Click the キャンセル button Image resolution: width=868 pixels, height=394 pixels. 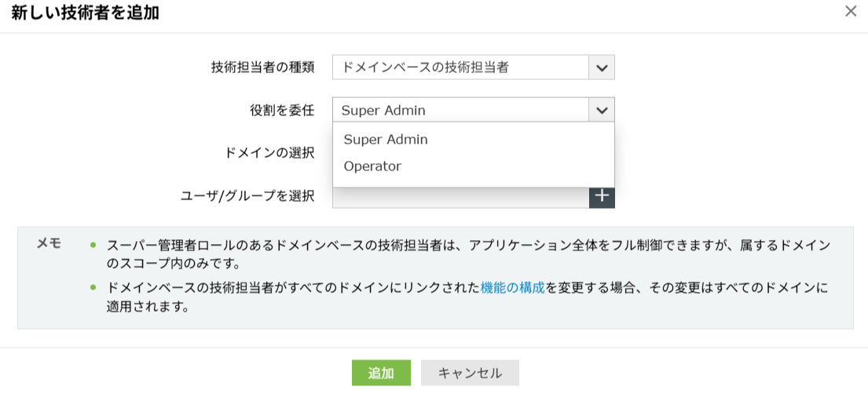click(470, 374)
